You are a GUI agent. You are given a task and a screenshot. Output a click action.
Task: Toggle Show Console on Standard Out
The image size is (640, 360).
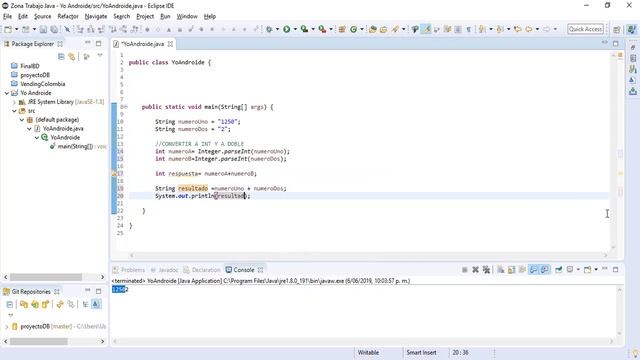coord(533,270)
